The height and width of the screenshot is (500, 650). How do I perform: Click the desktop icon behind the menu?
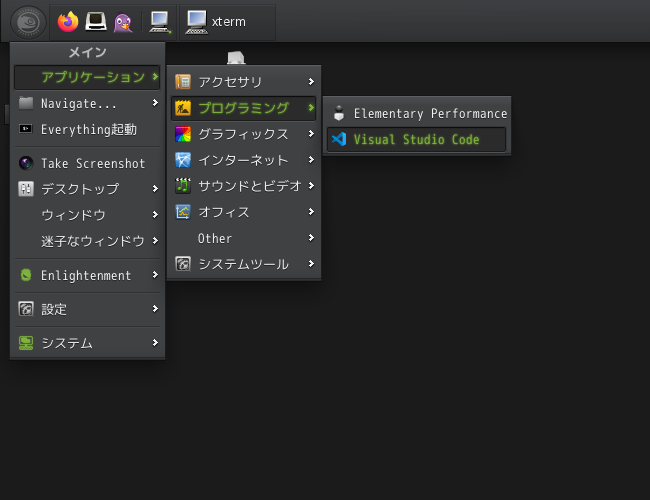236,58
